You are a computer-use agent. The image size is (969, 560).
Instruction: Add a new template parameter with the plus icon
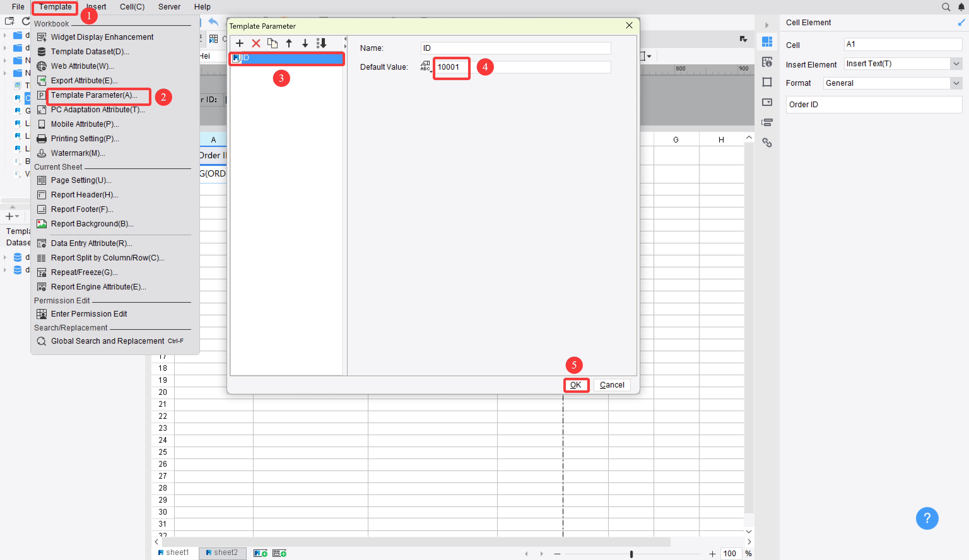239,43
